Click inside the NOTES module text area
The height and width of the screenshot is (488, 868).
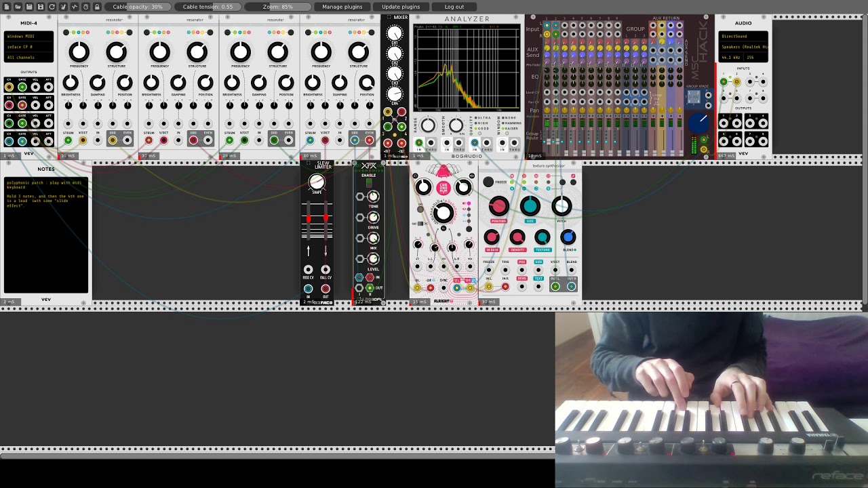click(46, 234)
